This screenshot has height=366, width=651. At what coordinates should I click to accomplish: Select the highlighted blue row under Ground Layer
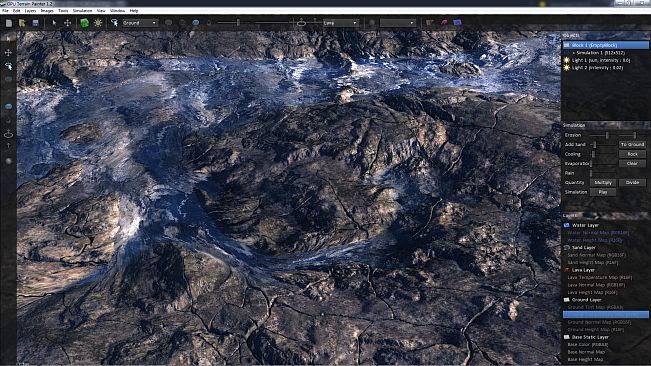point(606,315)
